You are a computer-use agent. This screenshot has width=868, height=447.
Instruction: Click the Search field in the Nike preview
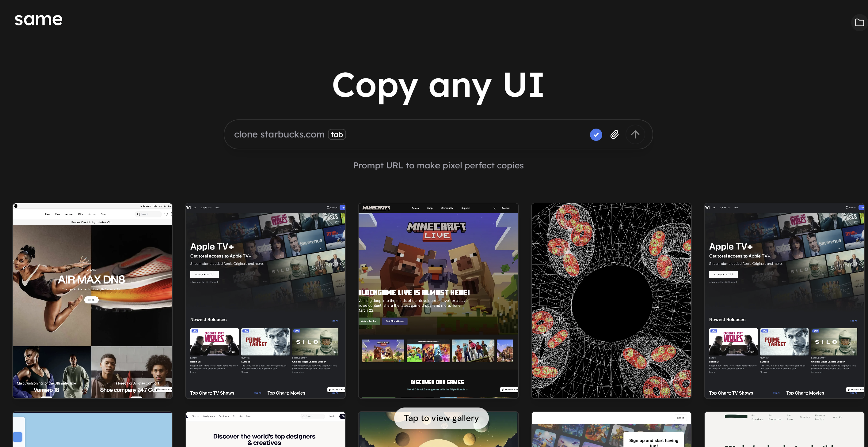148,214
